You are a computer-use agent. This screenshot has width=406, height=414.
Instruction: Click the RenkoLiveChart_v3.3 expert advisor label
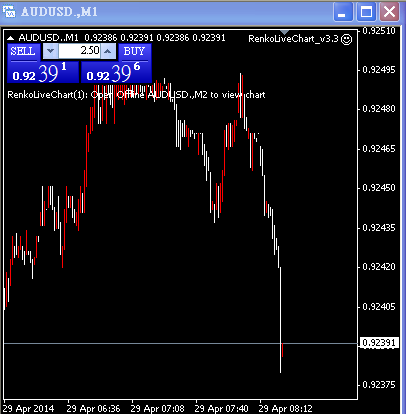[x=293, y=39]
